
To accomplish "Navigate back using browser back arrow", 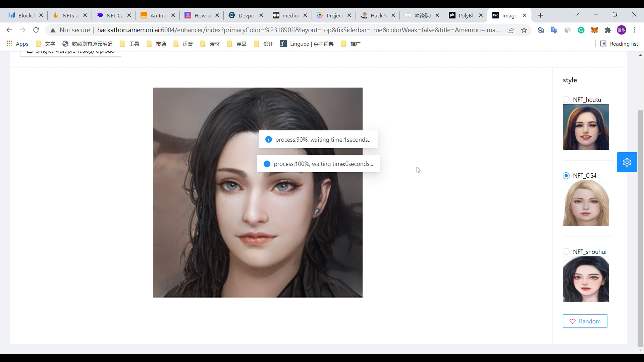I will (x=9, y=30).
